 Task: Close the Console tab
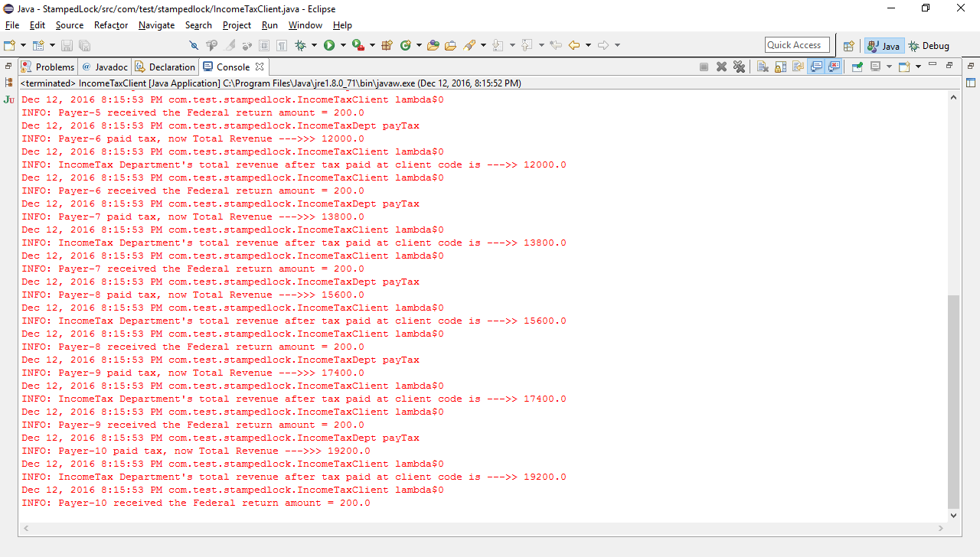[260, 67]
